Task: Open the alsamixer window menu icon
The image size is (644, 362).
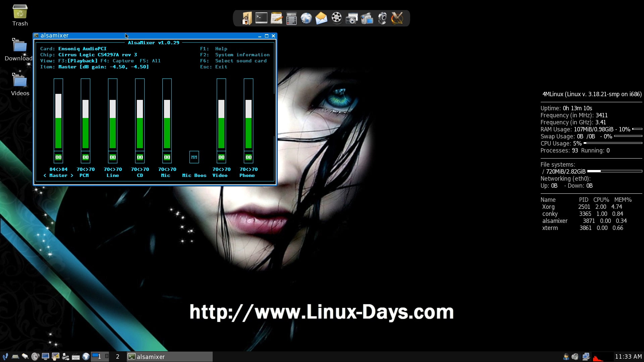Action: pyautogui.click(x=36, y=36)
